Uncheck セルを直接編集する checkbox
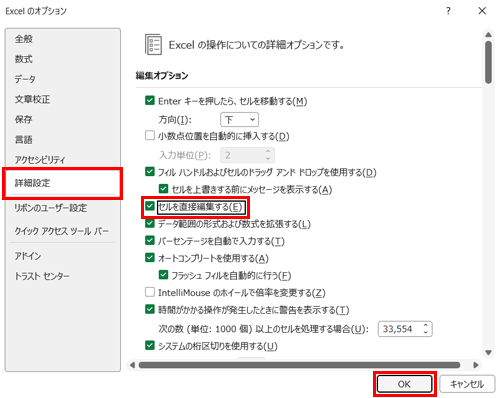Image resolution: width=500 pixels, height=398 pixels. (x=150, y=206)
